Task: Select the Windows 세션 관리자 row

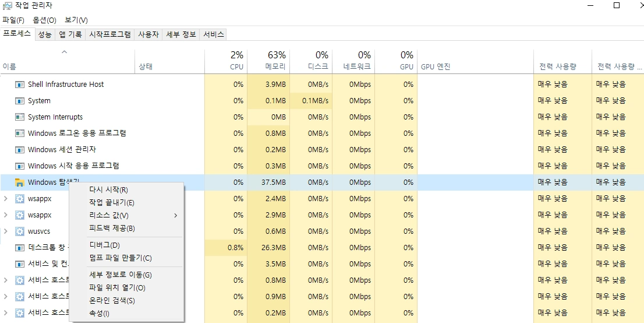Action: [322, 150]
